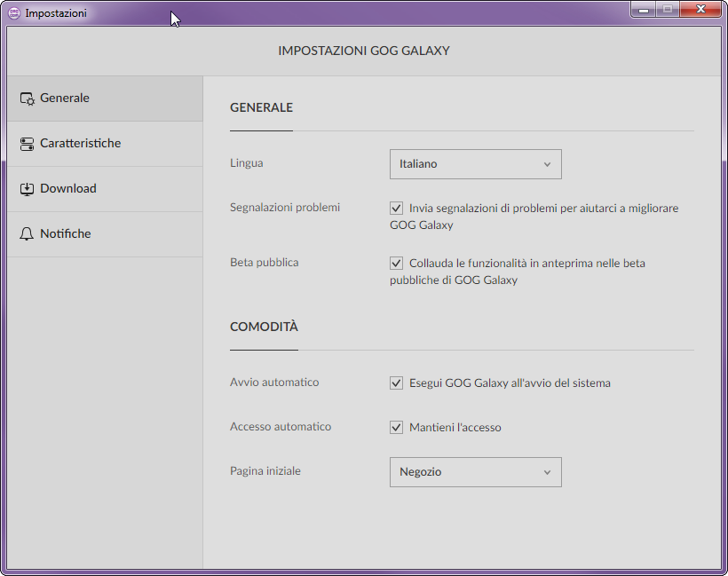Click the Caratteristiche toggles icon
This screenshot has width=728, height=576.
pos(27,144)
